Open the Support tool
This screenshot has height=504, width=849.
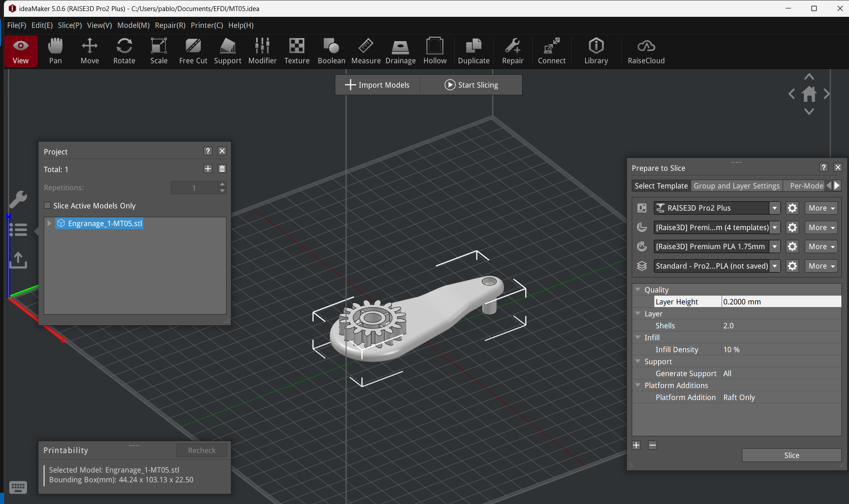[x=228, y=51]
